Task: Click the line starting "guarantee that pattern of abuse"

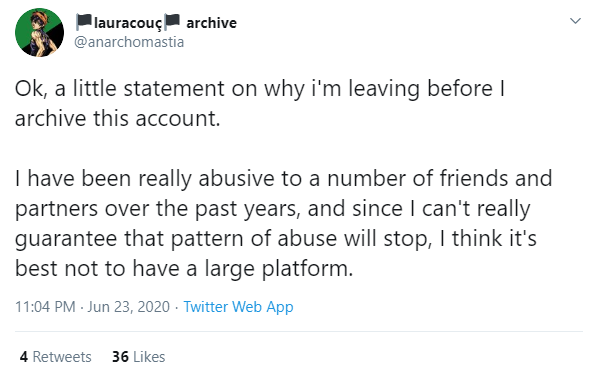Action: [x=276, y=239]
